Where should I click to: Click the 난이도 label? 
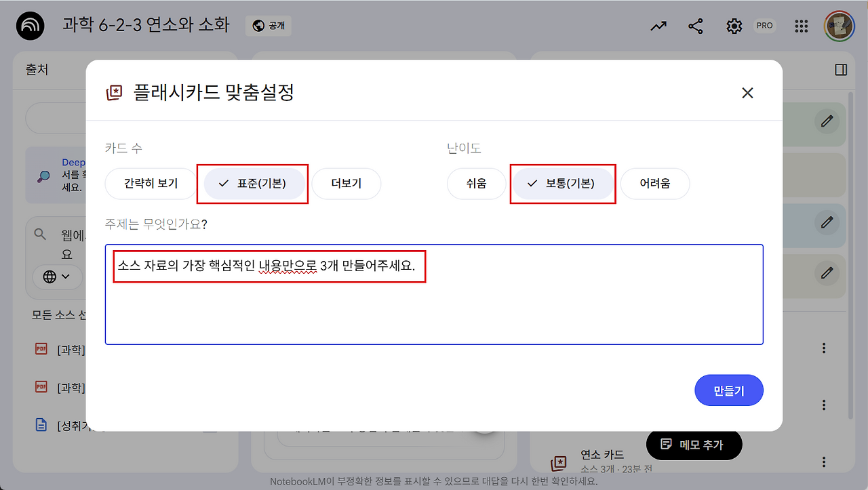coord(465,148)
